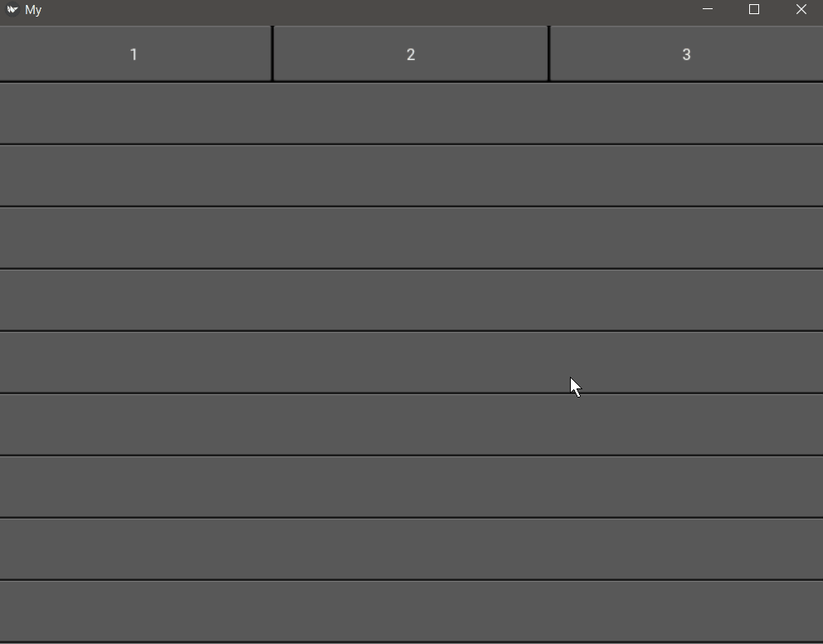Image resolution: width=823 pixels, height=644 pixels.
Task: Select the row directly under the middle row
Action: pos(411,424)
